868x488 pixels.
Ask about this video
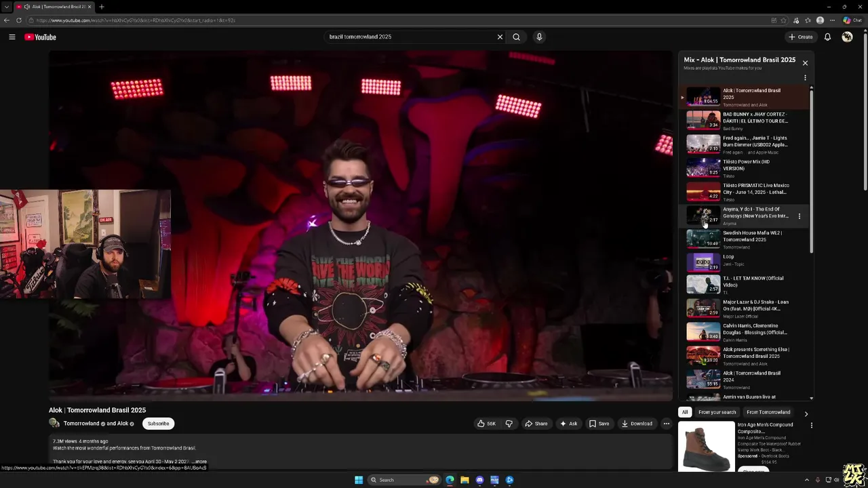point(568,424)
